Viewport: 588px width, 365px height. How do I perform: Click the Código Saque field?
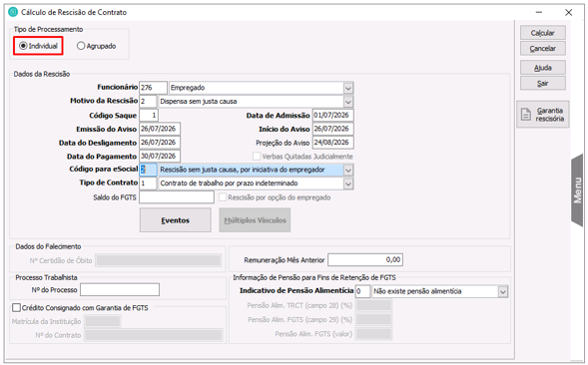pyautogui.click(x=149, y=115)
